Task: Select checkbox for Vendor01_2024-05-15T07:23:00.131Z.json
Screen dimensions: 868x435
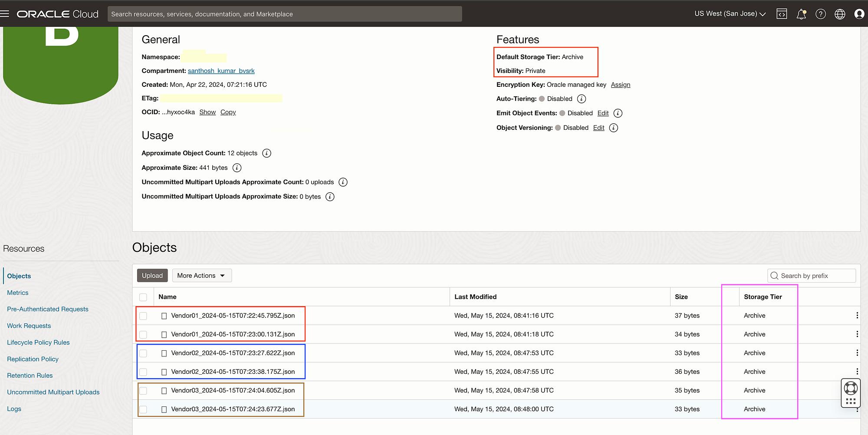Action: pos(143,335)
